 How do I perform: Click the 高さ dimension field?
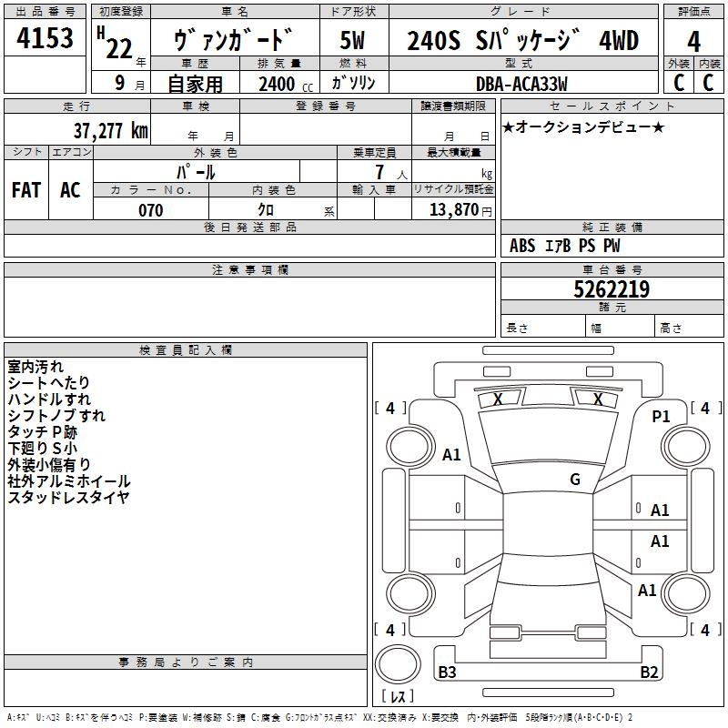click(x=689, y=327)
